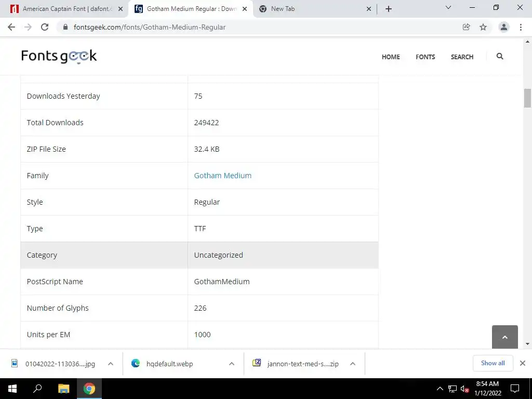
Task: Click the ZIP File Size 32.4 KB cell
Action: click(283, 149)
